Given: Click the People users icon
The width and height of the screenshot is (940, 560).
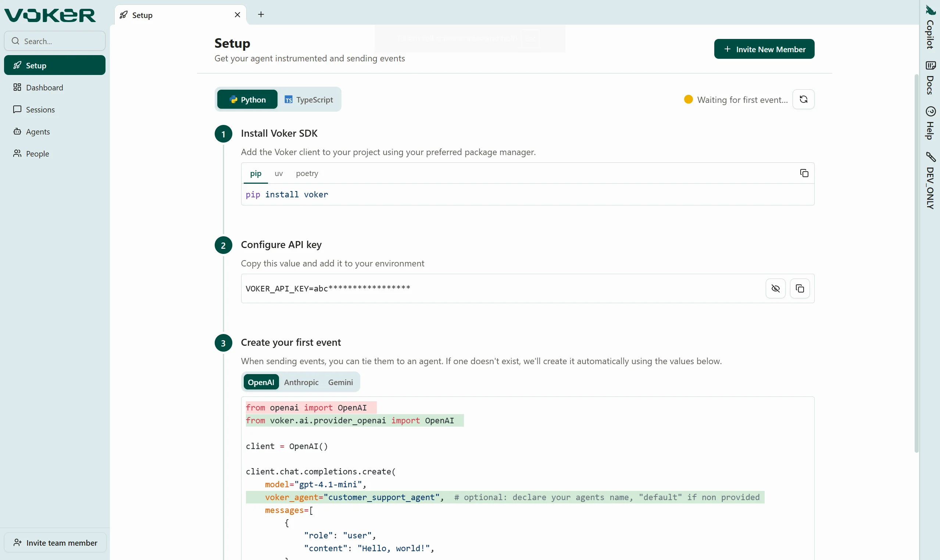Looking at the screenshot, I should coord(17,154).
